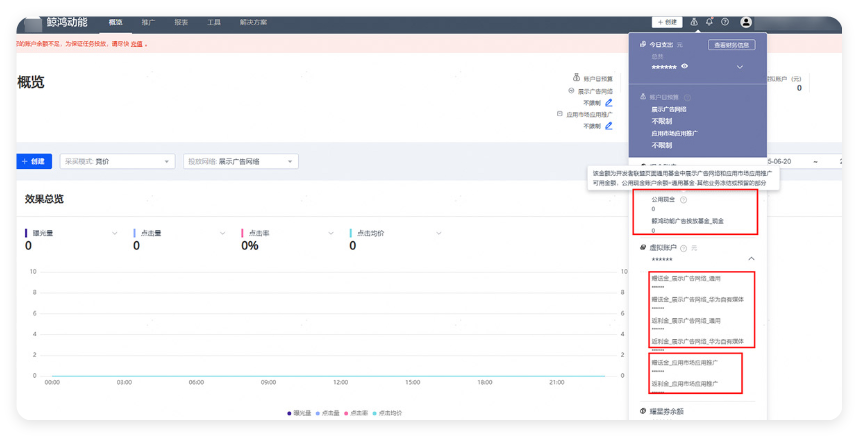Toggle 点击率 legend item below chart

(356, 413)
